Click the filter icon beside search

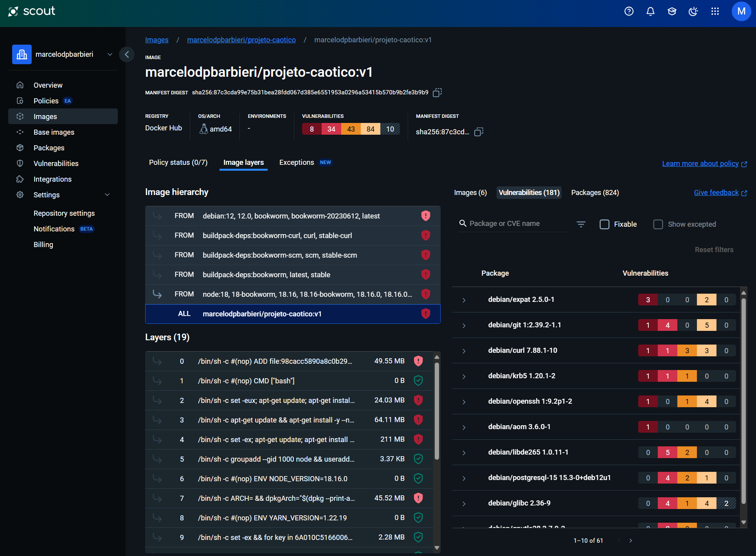pos(581,224)
